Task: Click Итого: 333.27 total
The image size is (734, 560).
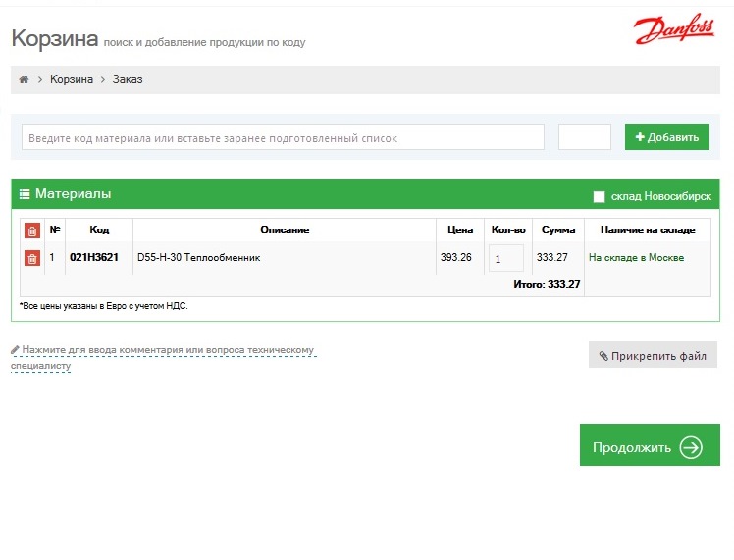Action: pyautogui.click(x=547, y=284)
